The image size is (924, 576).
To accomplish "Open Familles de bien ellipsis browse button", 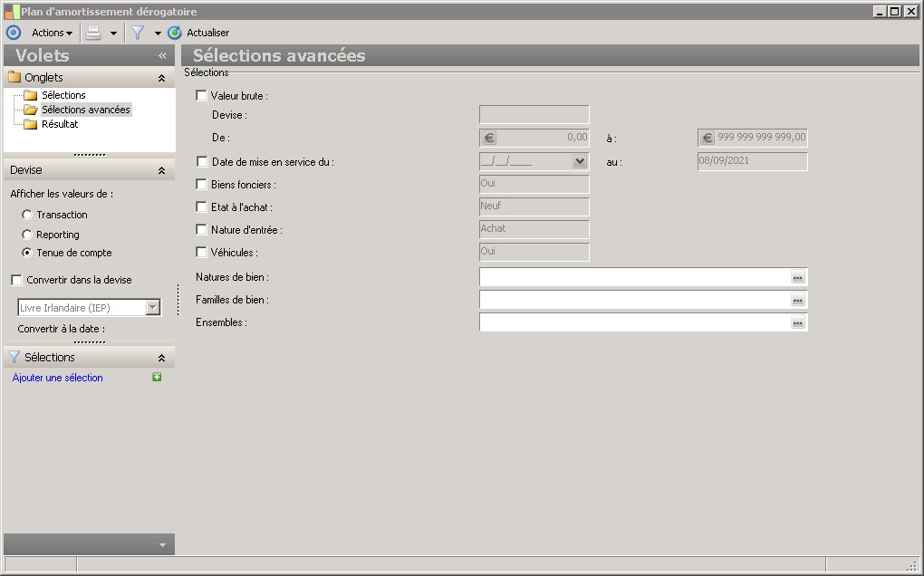I will click(798, 300).
